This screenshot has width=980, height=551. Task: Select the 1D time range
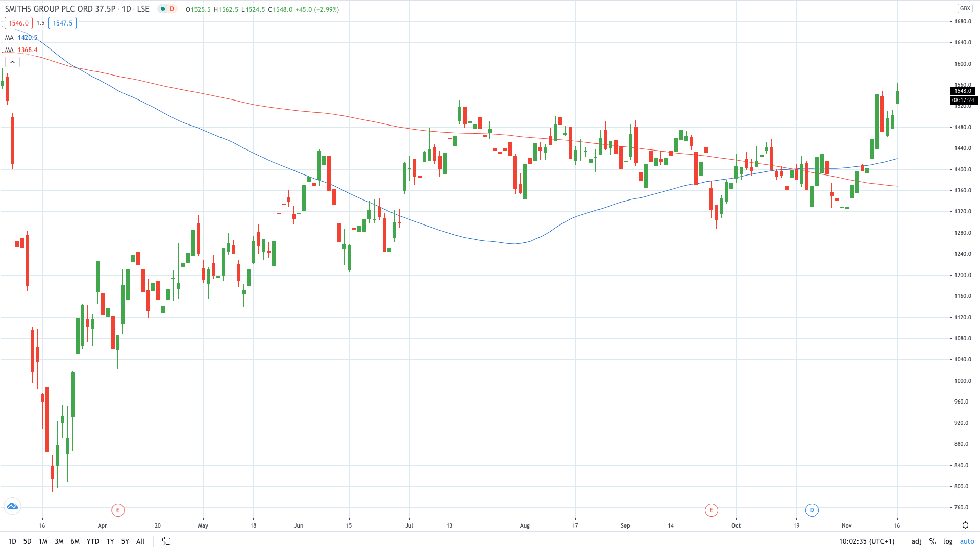pos(12,541)
